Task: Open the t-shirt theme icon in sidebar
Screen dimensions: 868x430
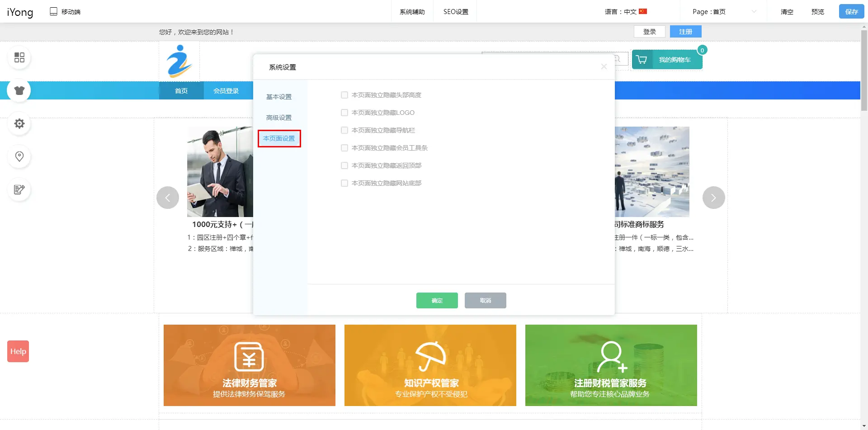Action: (x=19, y=90)
